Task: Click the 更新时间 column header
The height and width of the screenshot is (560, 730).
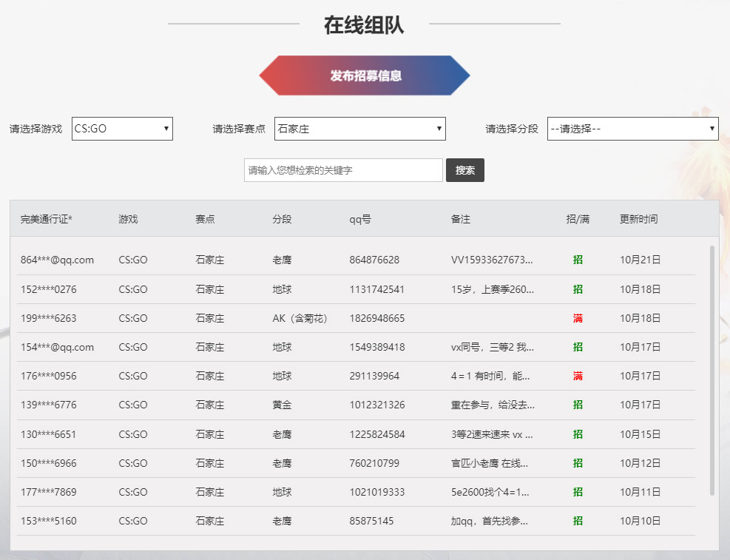Action: 638,219
